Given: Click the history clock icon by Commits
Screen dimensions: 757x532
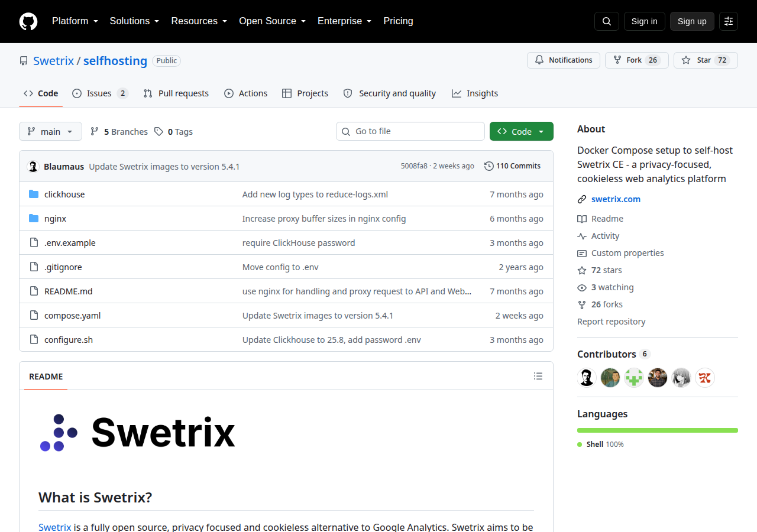Looking at the screenshot, I should 489,166.
